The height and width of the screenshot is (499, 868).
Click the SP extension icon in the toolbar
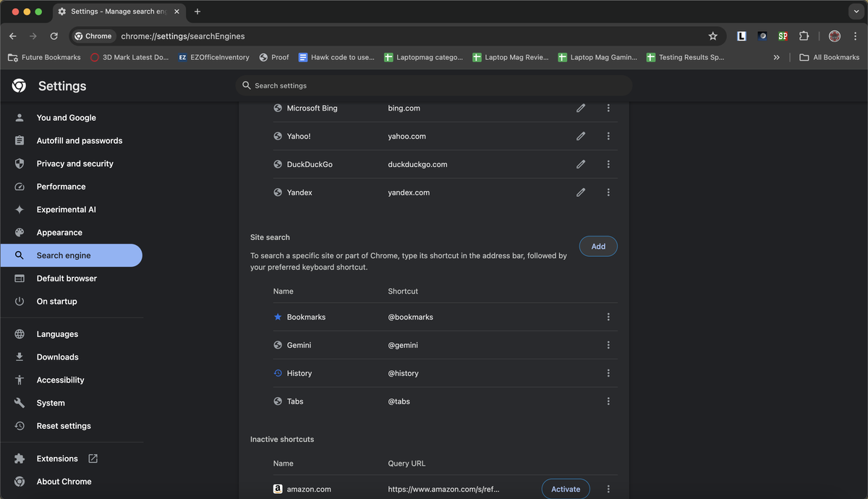pyautogui.click(x=783, y=35)
